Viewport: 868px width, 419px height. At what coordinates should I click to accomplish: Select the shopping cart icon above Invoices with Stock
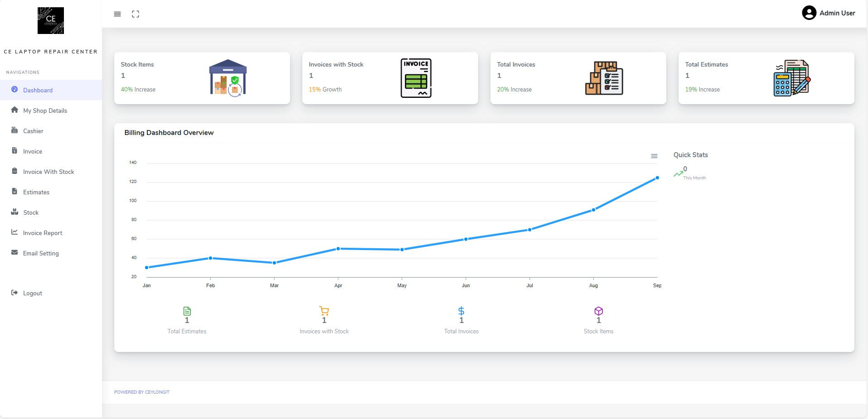pos(324,311)
